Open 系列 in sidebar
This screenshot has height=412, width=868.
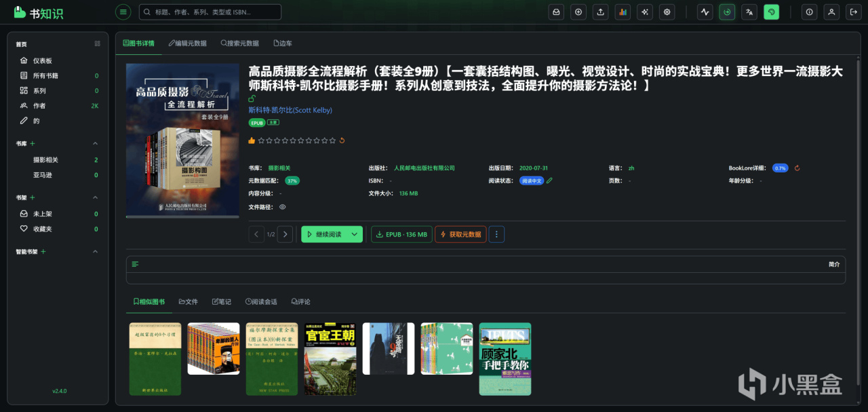pos(59,90)
